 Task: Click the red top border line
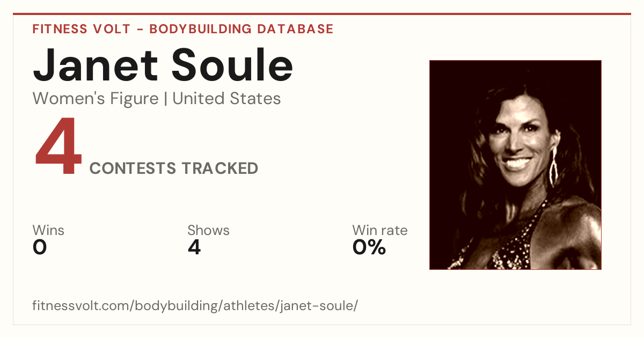tap(322, 14)
